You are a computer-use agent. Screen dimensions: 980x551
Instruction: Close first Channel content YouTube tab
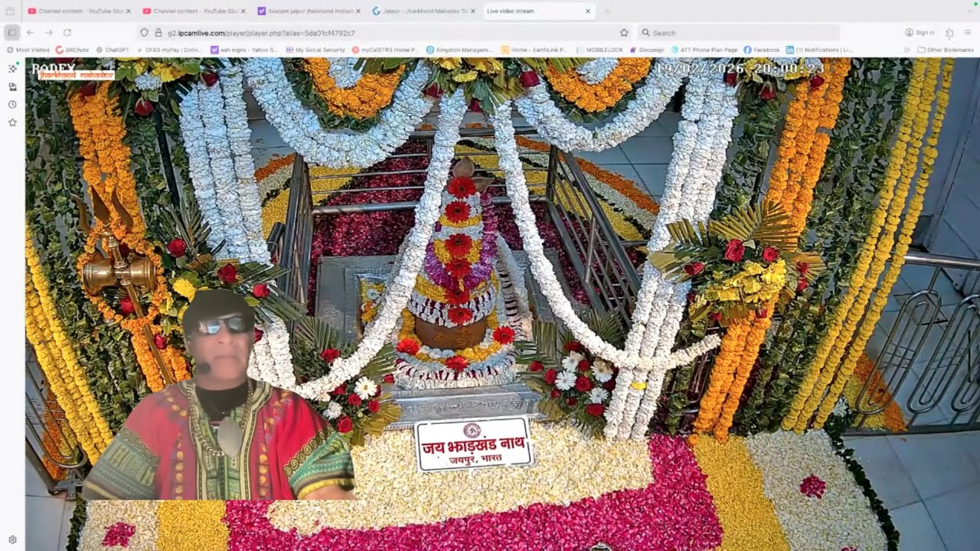pos(128,11)
